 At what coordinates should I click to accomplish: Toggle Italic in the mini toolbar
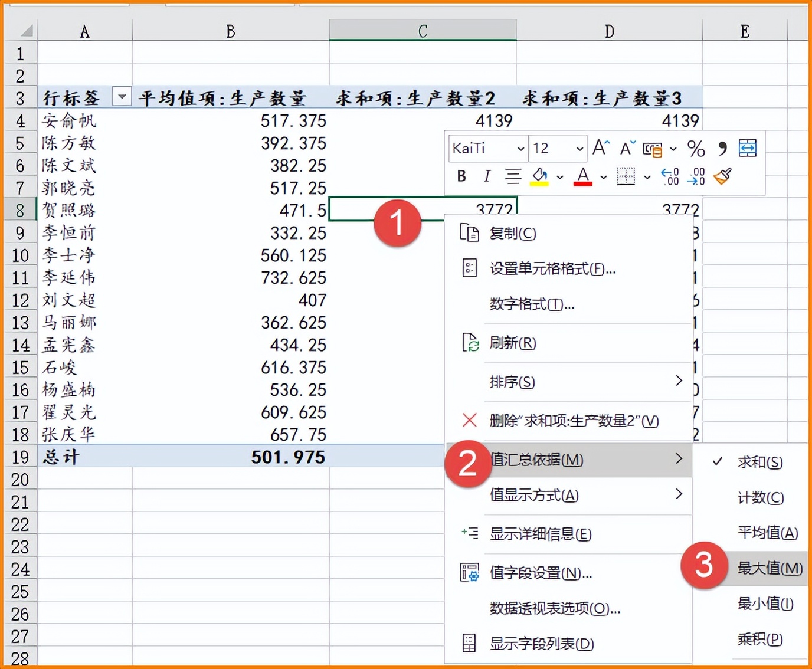pos(486,176)
